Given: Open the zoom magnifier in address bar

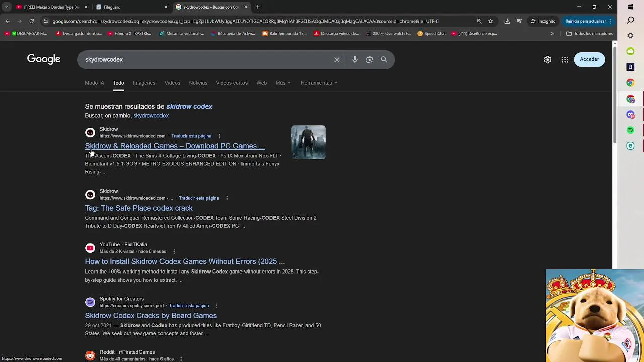Looking at the screenshot, I should coord(479,21).
